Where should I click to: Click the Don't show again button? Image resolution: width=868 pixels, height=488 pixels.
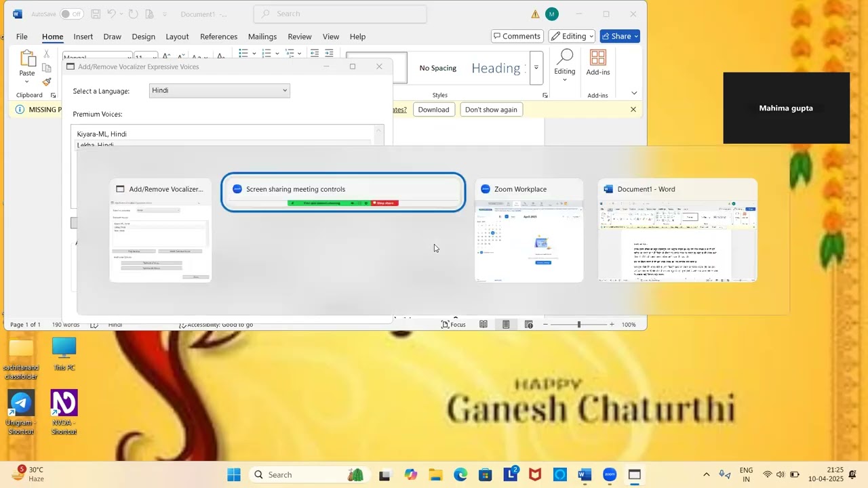pyautogui.click(x=491, y=110)
